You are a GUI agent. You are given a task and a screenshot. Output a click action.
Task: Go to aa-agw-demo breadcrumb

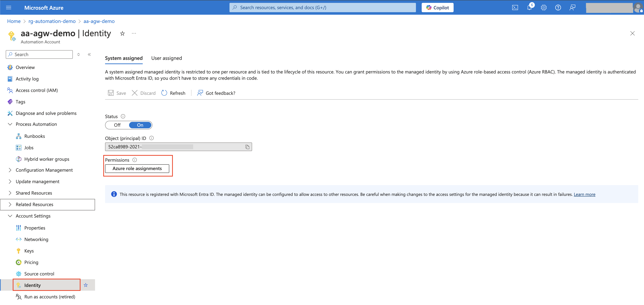click(x=99, y=21)
